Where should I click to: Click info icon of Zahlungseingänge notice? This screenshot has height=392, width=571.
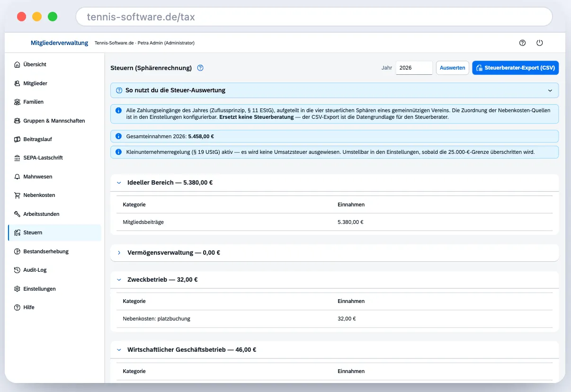119,110
